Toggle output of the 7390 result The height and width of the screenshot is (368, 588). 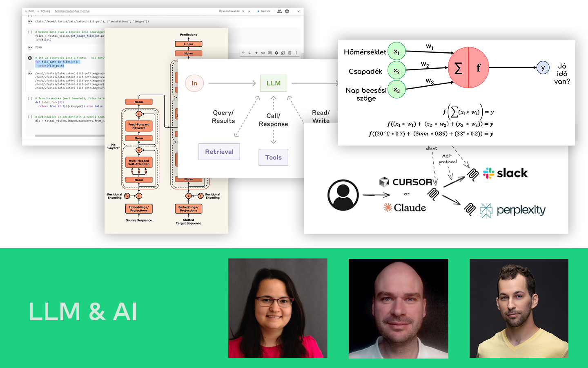[30, 47]
